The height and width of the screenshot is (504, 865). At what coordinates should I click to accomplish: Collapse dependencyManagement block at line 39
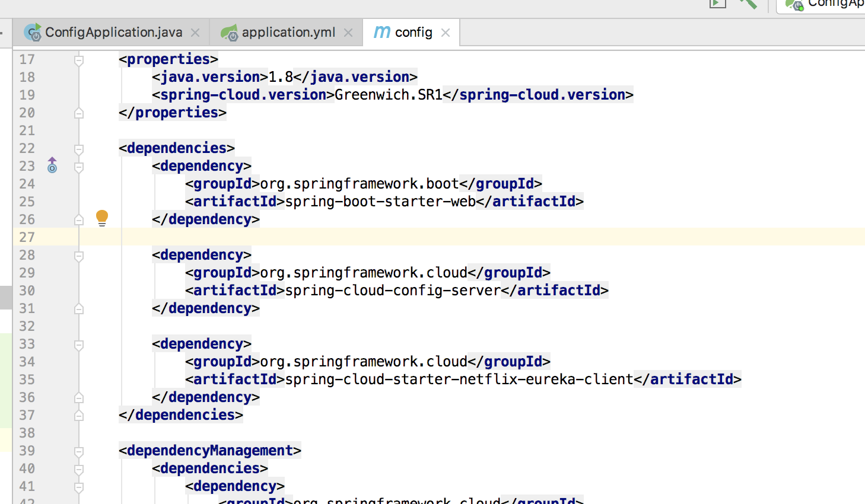tap(79, 451)
